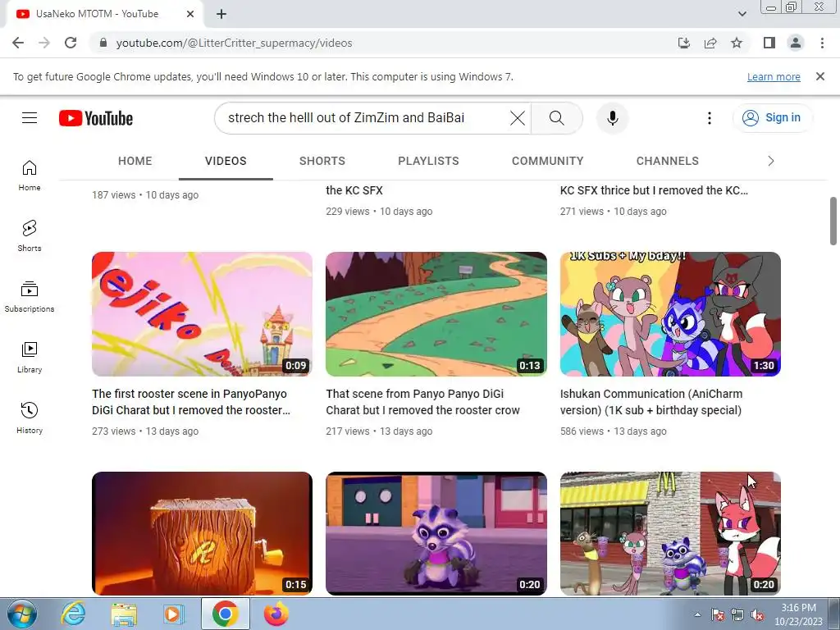Play the 0:13 winding path thumbnail video
The image size is (840, 630).
[x=436, y=314]
